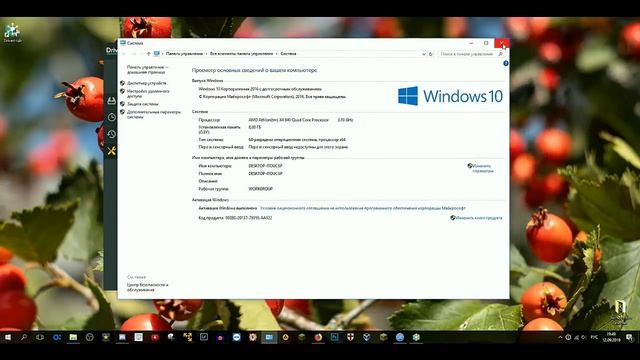Open 'Диспетчер устройств' link
Viewport: 640px width, 360px height.
[x=147, y=83]
